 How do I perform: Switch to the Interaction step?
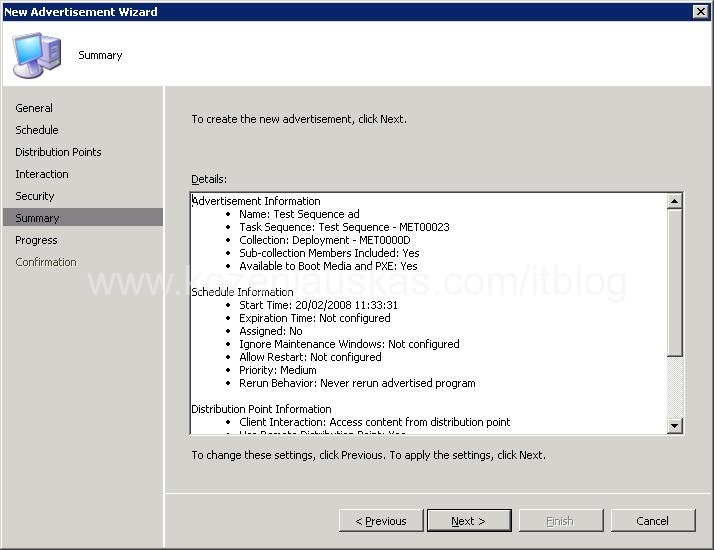click(x=42, y=174)
